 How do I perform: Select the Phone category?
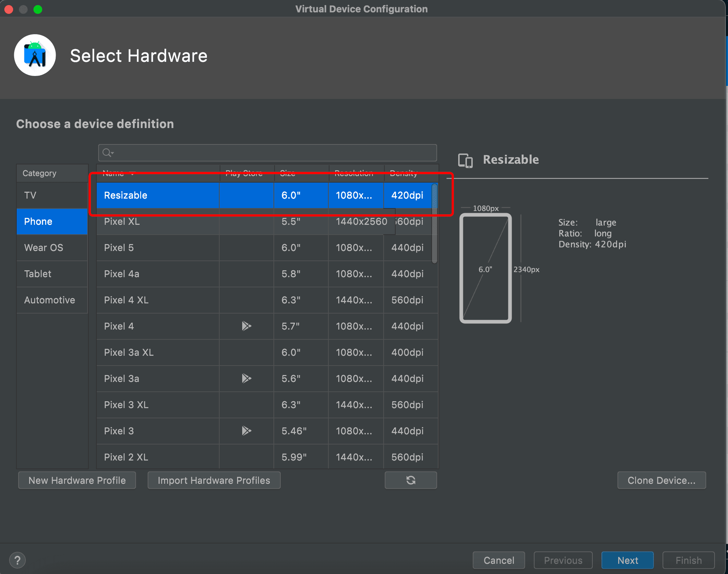pyautogui.click(x=52, y=222)
